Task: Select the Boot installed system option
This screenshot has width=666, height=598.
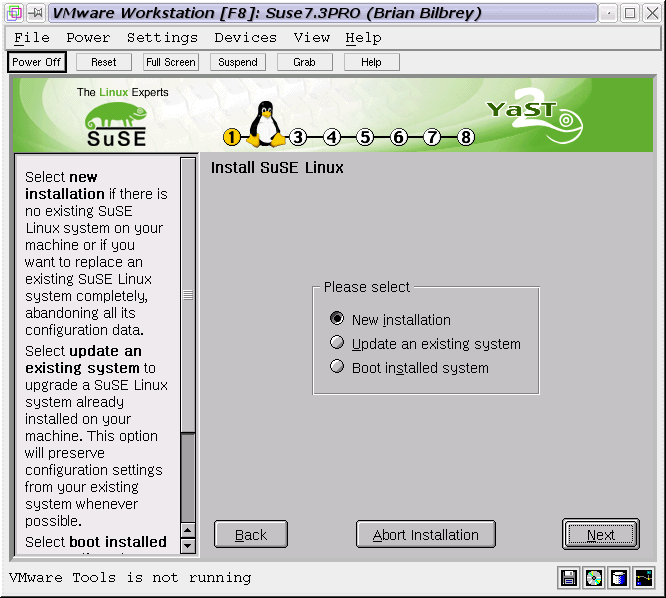Action: tap(337, 368)
